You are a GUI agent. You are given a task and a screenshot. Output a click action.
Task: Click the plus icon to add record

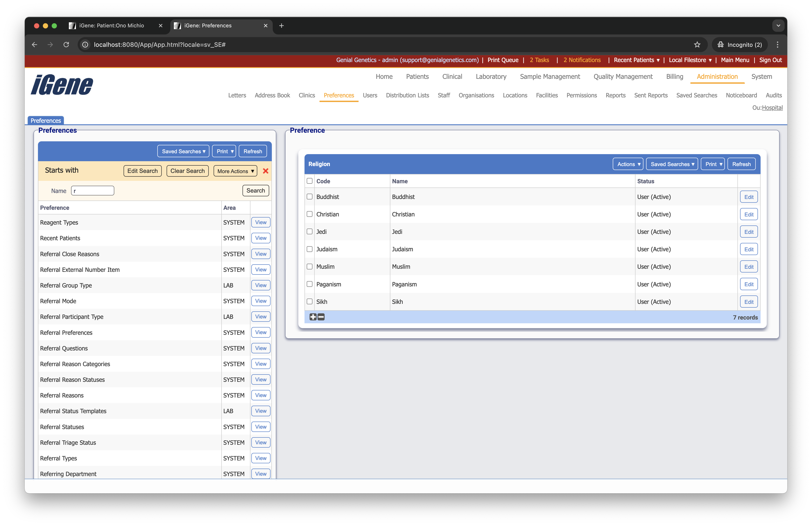(313, 317)
